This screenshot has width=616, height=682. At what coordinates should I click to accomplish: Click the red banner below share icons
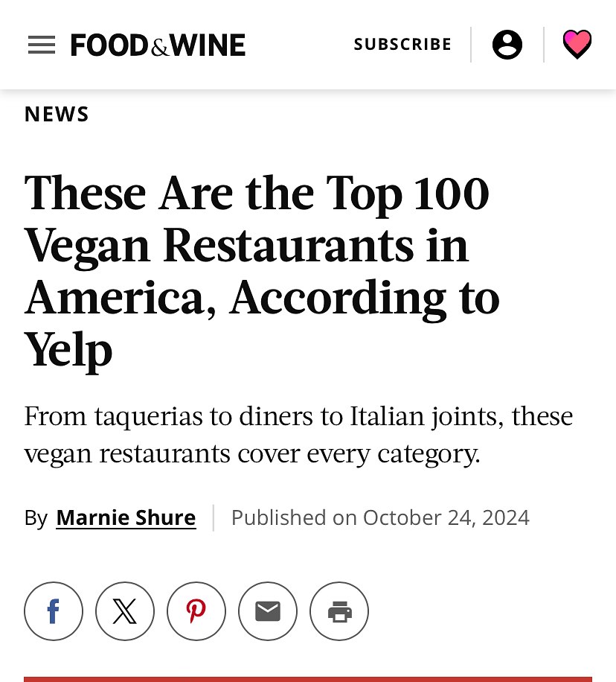pos(308,679)
